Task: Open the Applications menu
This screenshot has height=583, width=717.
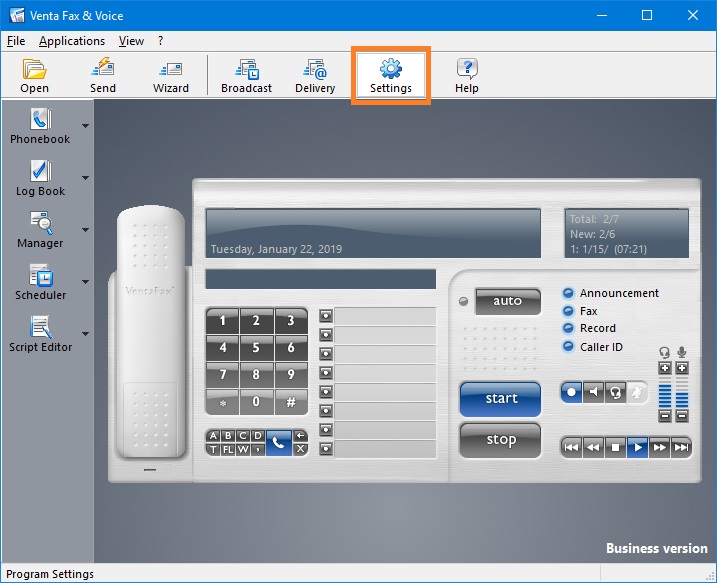Action: [72, 41]
